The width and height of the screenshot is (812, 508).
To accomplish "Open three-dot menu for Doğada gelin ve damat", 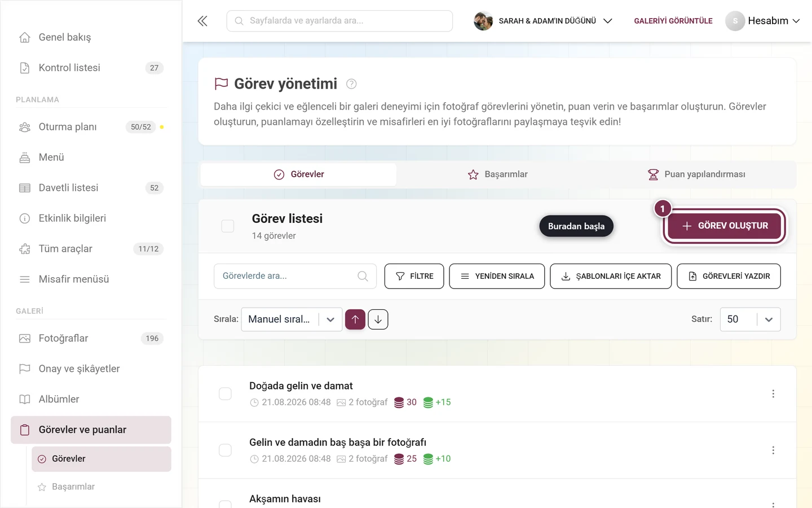I will click(773, 394).
